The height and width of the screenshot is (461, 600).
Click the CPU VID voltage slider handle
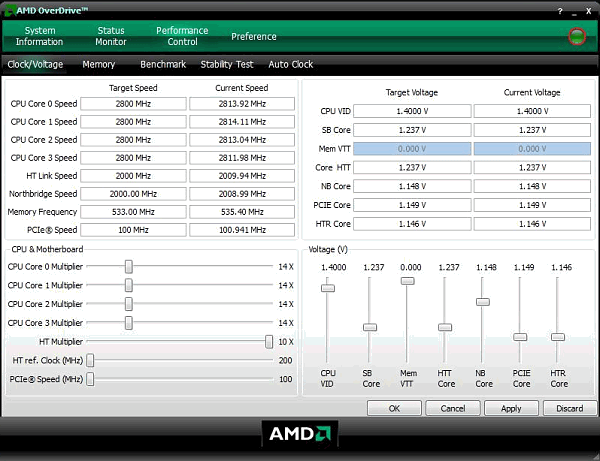pyautogui.click(x=328, y=288)
